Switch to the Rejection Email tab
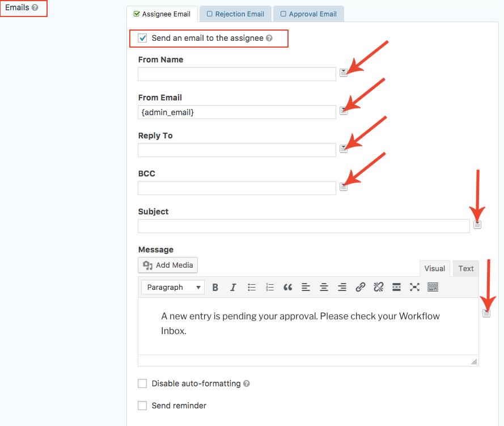504x426 pixels. (x=235, y=14)
